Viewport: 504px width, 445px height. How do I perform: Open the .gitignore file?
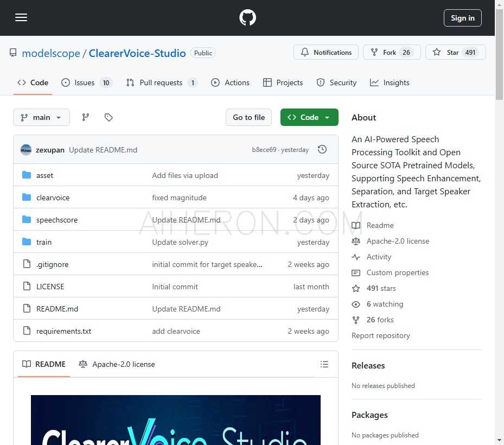click(52, 264)
